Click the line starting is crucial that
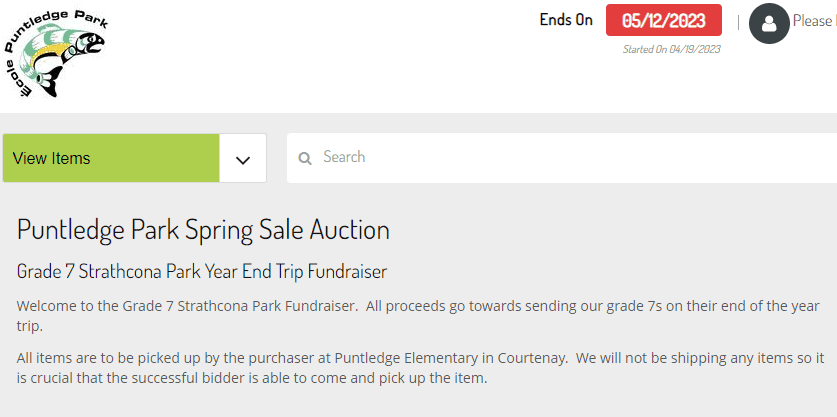Image resolution: width=837 pixels, height=417 pixels. [x=252, y=379]
